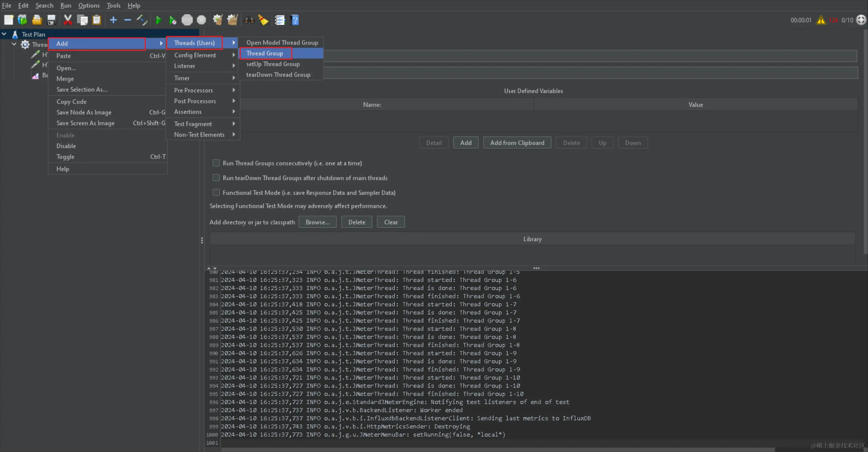Click the Test Plan flask icon

coord(15,34)
